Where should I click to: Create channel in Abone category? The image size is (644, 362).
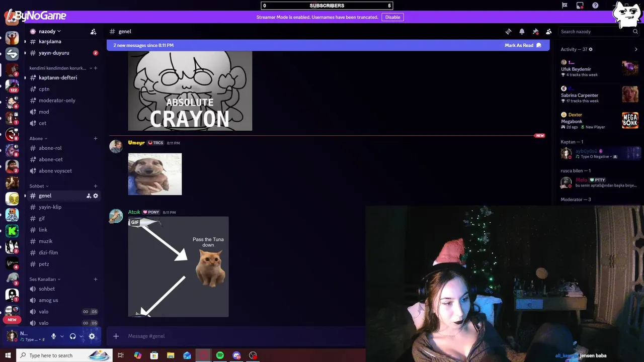[x=96, y=138]
